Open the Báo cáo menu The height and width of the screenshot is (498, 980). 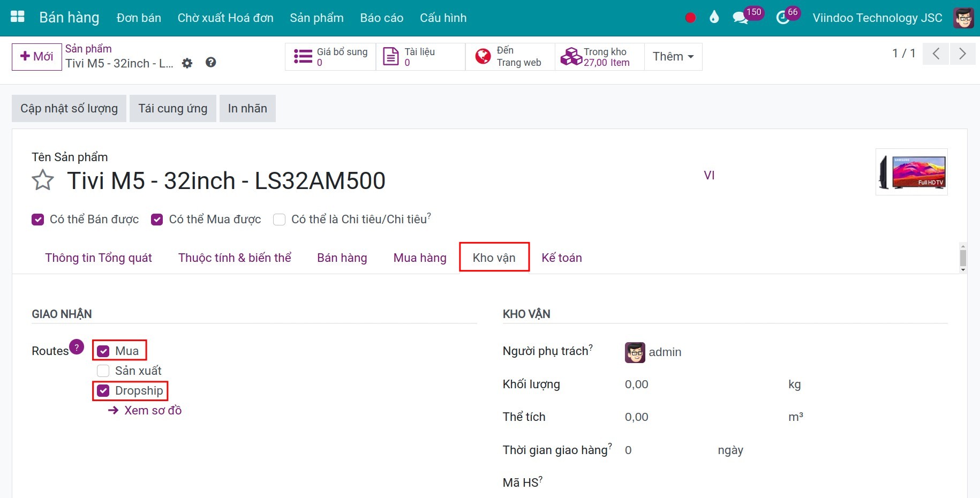click(381, 18)
